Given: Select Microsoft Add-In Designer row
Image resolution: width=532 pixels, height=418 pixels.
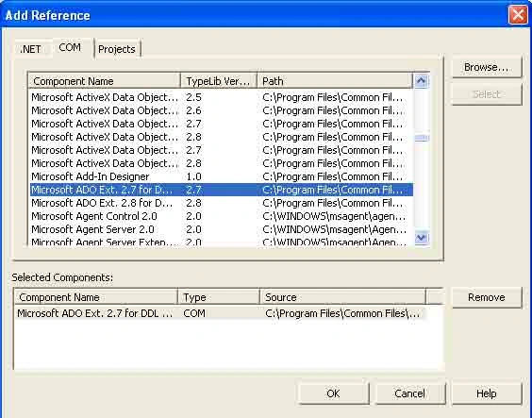Looking at the screenshot, I should point(222,176).
